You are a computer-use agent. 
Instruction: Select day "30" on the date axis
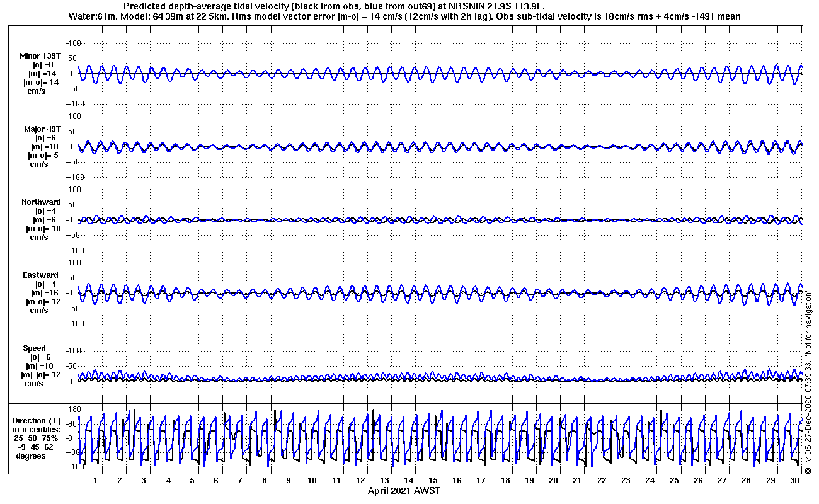pyautogui.click(x=795, y=481)
